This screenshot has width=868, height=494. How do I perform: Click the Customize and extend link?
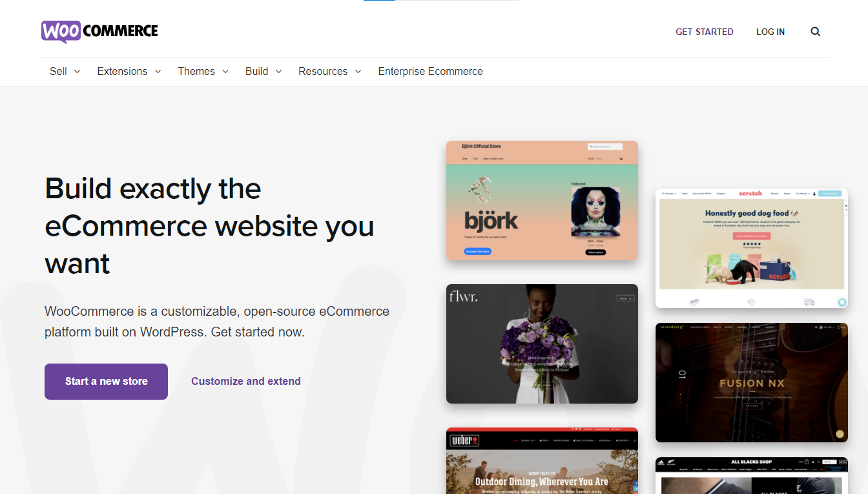246,382
